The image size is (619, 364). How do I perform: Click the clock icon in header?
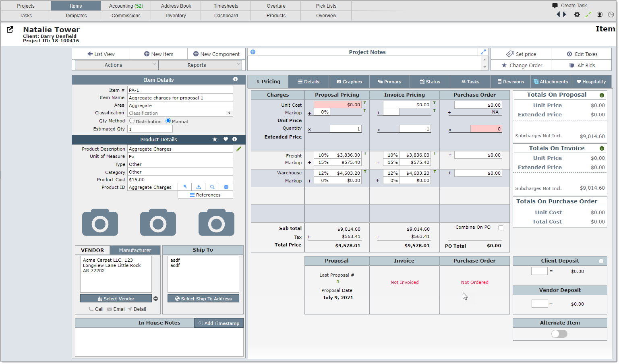click(611, 14)
